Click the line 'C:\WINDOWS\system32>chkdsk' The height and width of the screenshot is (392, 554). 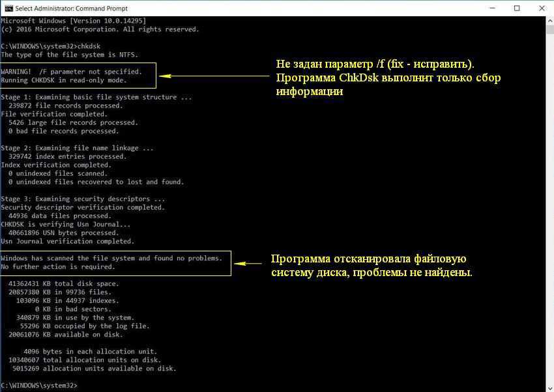(51, 46)
